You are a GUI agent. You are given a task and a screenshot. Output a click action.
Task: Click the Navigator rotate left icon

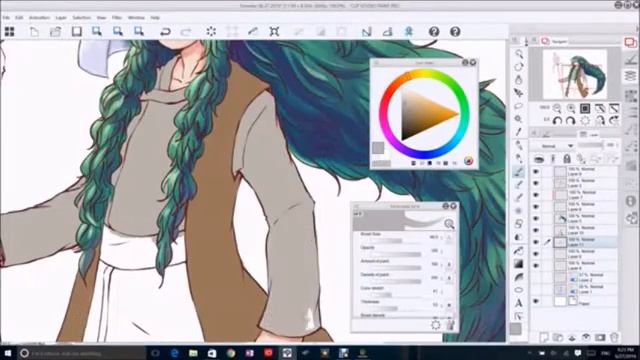[557, 121]
